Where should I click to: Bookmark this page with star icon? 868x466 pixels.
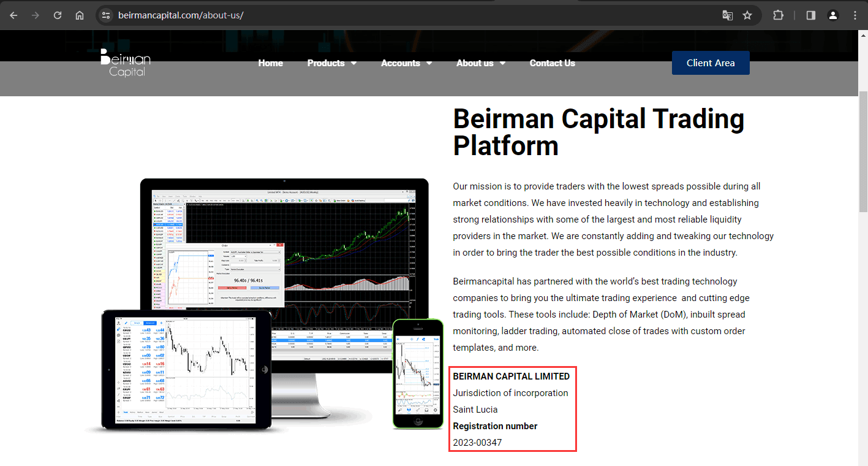click(747, 15)
